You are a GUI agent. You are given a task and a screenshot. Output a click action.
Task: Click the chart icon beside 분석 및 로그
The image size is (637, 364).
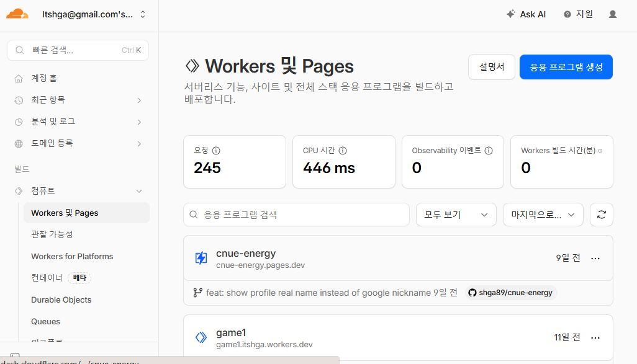[19, 122]
